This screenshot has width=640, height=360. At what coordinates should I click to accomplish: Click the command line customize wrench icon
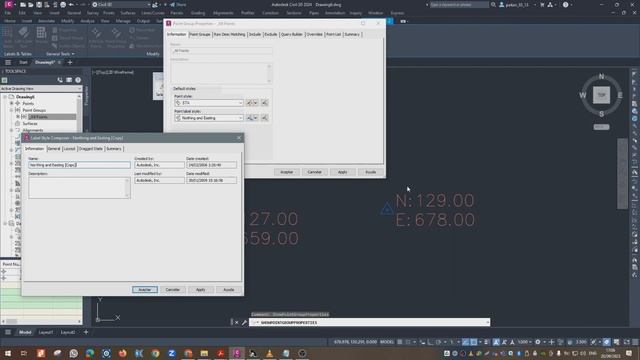[244, 322]
